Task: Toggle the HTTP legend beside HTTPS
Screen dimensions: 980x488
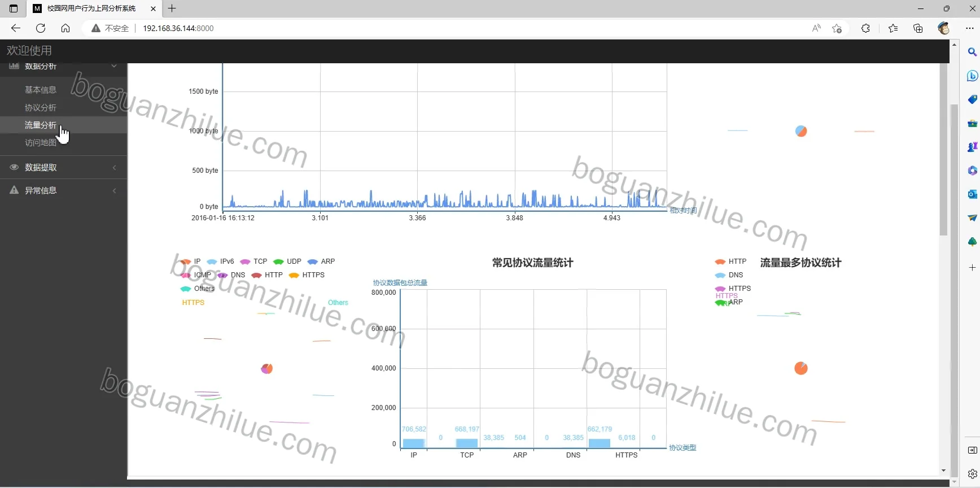Action: click(x=267, y=275)
